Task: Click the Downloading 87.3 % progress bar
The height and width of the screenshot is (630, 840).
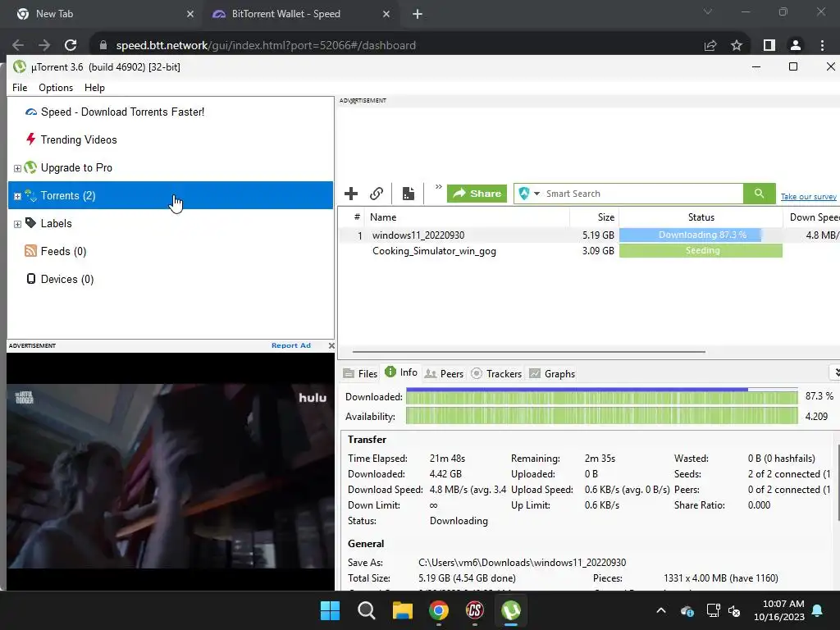Action: (x=701, y=235)
